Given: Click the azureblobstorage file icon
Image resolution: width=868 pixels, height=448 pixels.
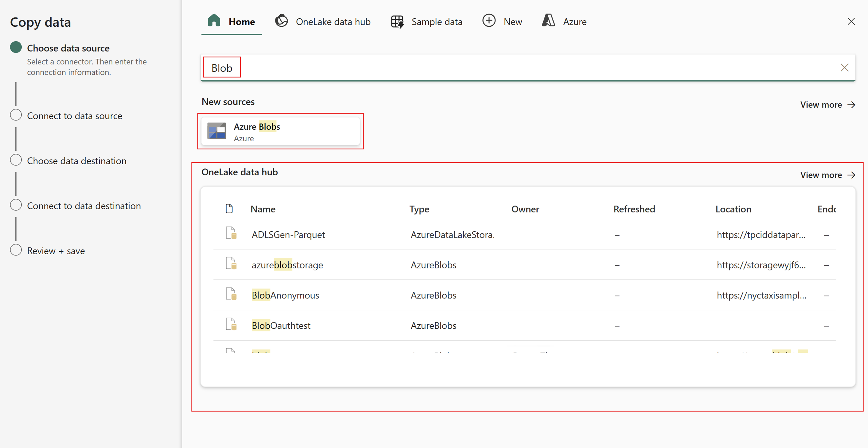Looking at the screenshot, I should 231,263.
